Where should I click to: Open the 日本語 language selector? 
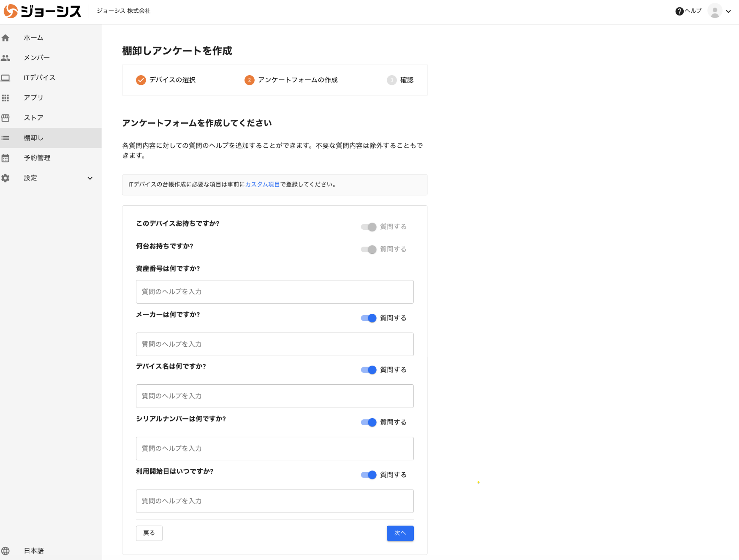[34, 551]
